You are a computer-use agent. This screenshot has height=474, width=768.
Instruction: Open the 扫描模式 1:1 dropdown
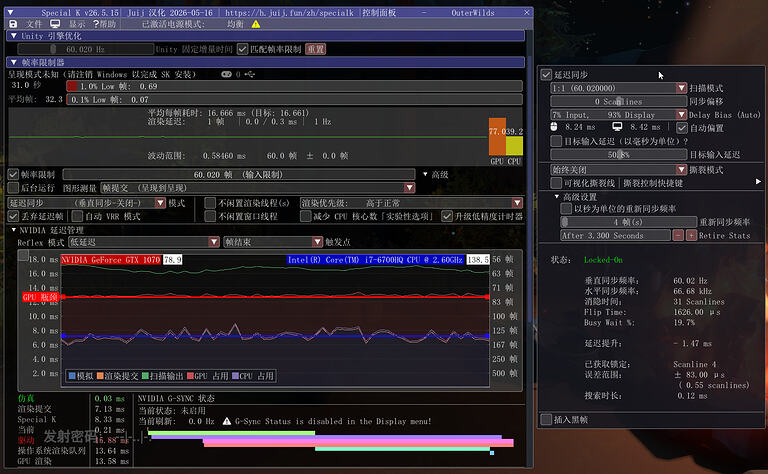click(x=618, y=88)
